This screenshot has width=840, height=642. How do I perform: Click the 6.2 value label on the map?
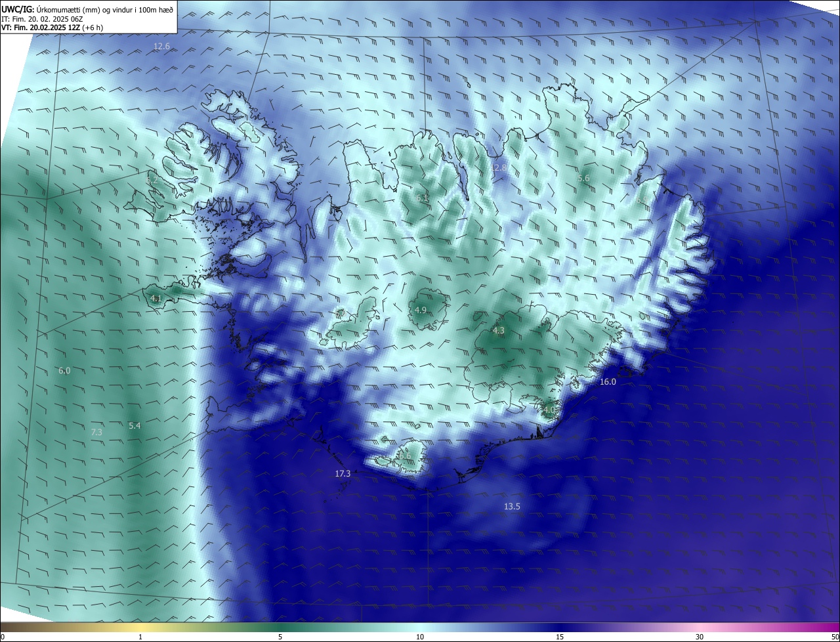152,180
